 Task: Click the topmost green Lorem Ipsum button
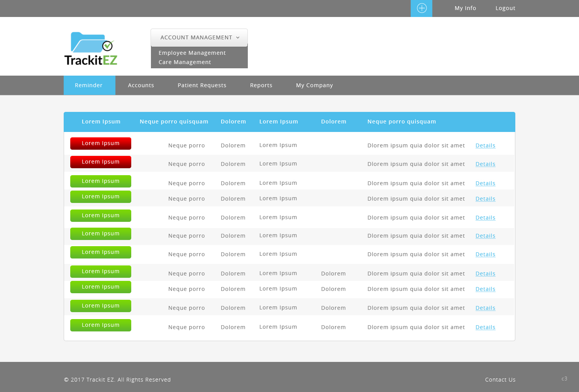pos(101,181)
